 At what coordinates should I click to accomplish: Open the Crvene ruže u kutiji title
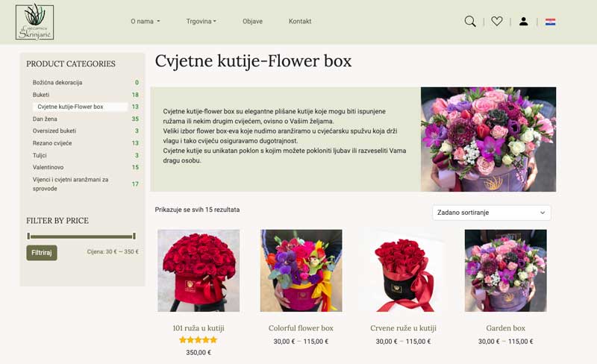pyautogui.click(x=403, y=328)
